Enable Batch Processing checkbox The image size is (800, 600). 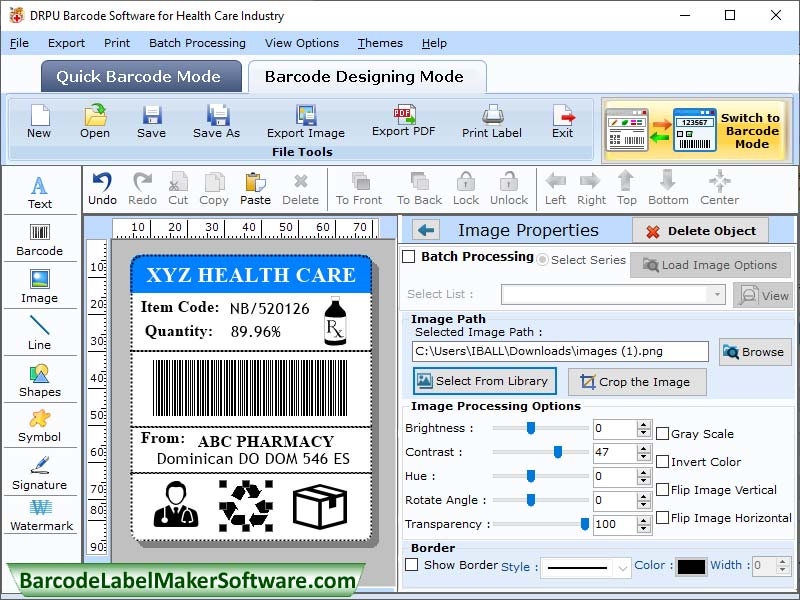point(409,256)
